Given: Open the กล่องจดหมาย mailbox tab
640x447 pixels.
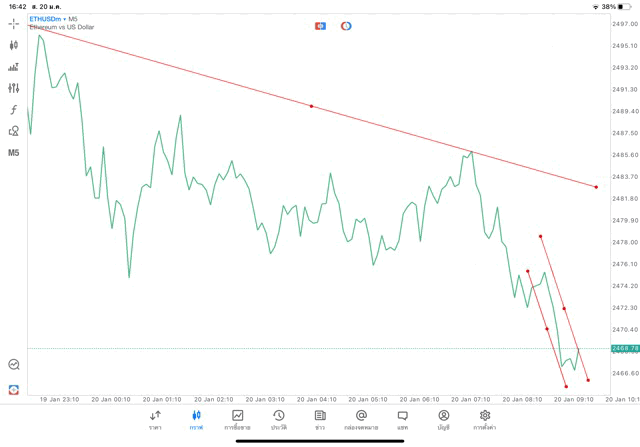Looking at the screenshot, I should pos(360,419).
